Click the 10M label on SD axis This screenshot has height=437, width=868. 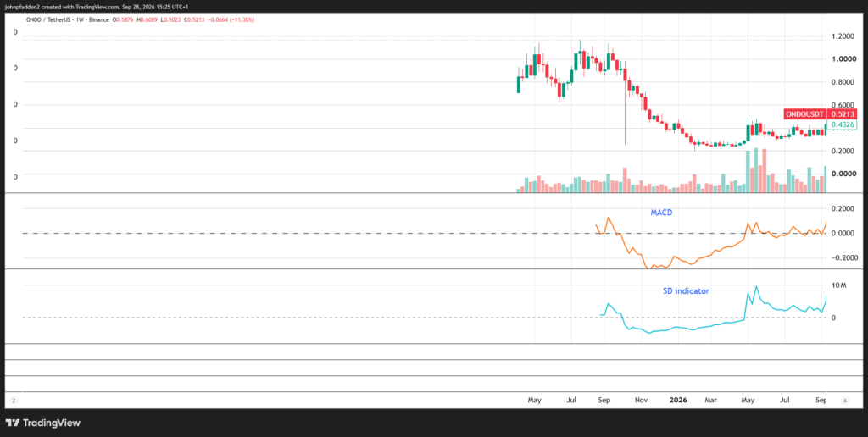840,285
